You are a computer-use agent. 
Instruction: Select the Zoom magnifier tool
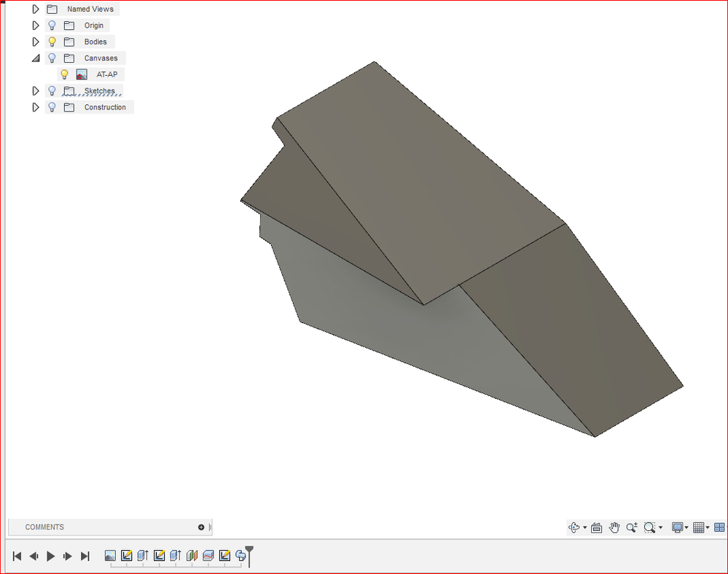(x=631, y=527)
